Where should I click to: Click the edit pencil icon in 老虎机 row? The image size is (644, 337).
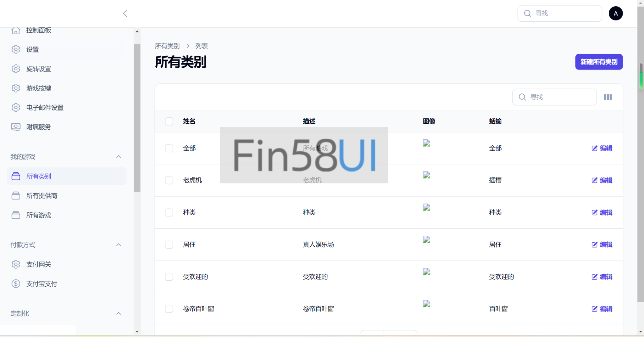pyautogui.click(x=594, y=180)
